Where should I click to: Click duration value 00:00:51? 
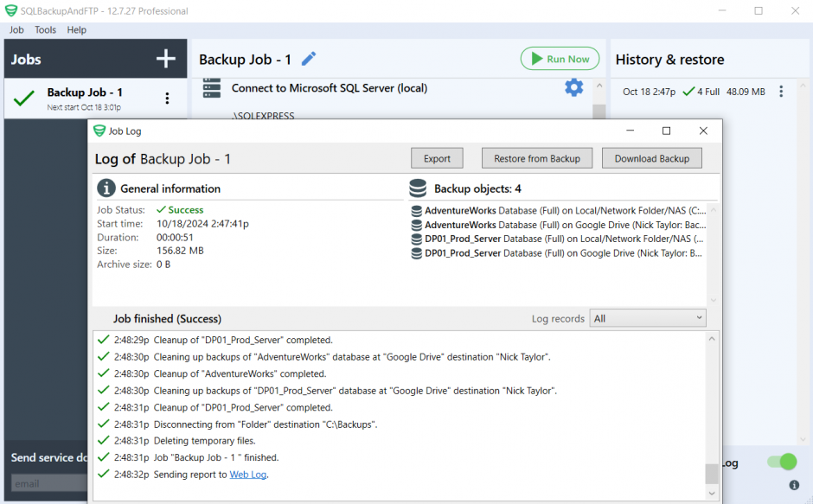(x=175, y=237)
